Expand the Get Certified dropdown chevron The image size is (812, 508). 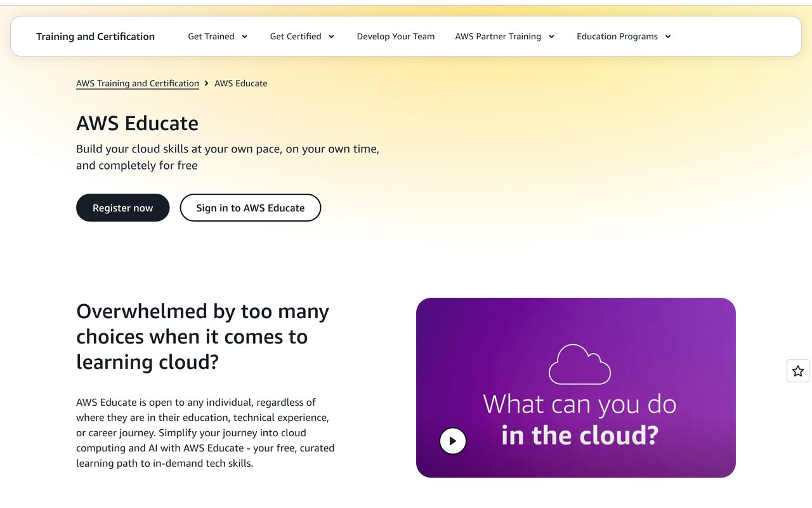tap(331, 37)
